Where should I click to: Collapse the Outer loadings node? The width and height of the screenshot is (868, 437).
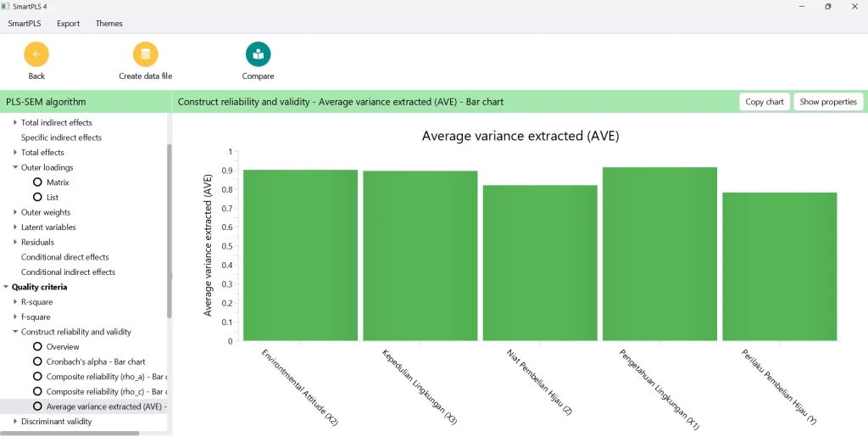(x=15, y=167)
